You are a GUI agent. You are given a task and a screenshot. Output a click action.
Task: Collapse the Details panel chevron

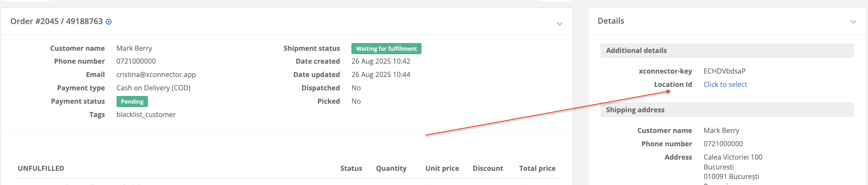pyautogui.click(x=853, y=22)
